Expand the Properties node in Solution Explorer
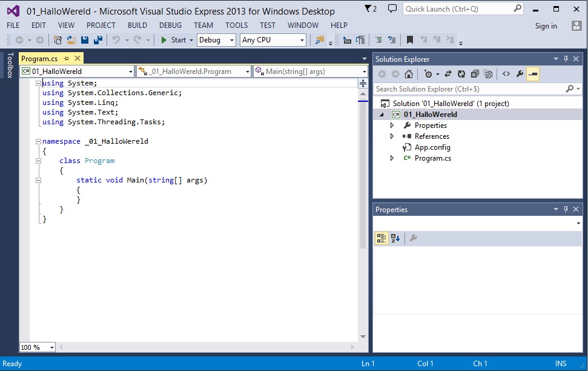The width and height of the screenshot is (588, 371). tap(392, 125)
